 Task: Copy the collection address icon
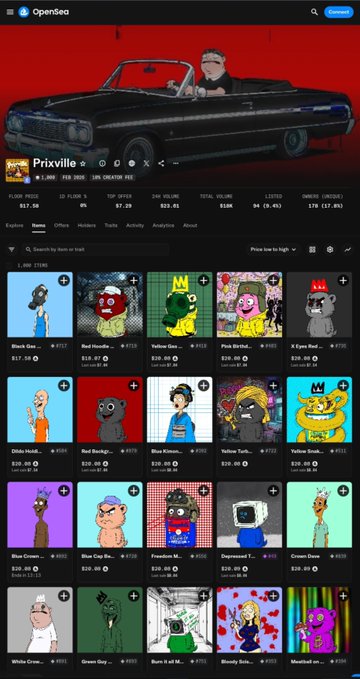point(117,163)
